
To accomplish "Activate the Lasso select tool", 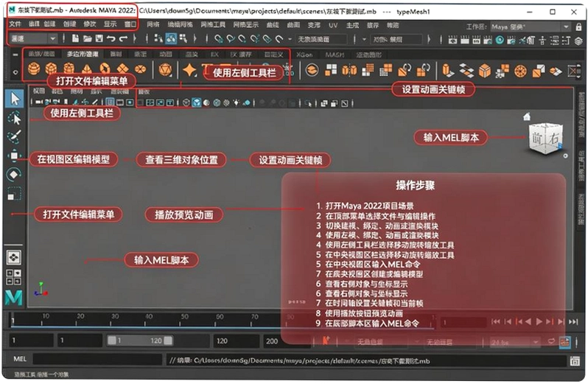I will click(14, 118).
